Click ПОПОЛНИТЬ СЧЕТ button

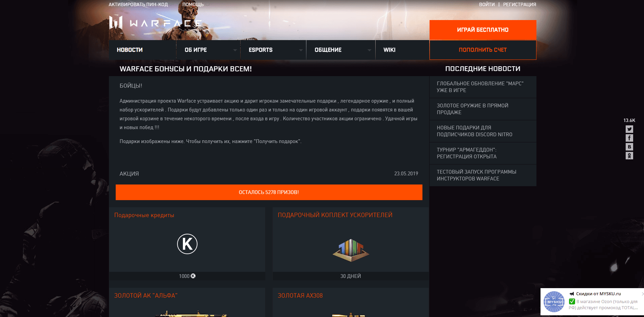pos(483,50)
